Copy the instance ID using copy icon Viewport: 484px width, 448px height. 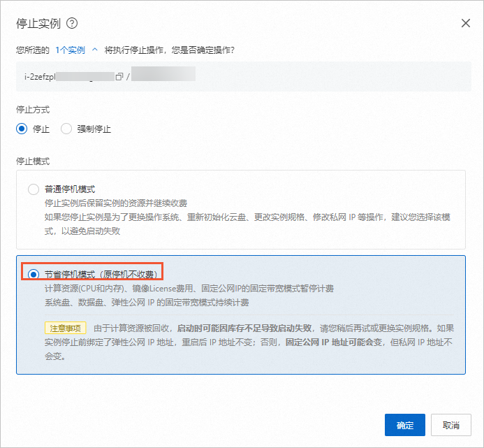pyautogui.click(x=119, y=76)
